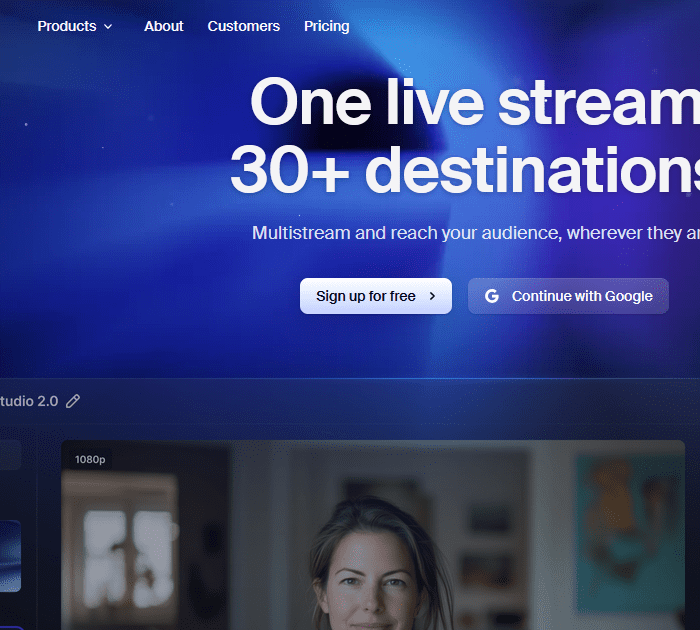700x630 pixels.
Task: Choose Continue with Google
Action: click(568, 296)
